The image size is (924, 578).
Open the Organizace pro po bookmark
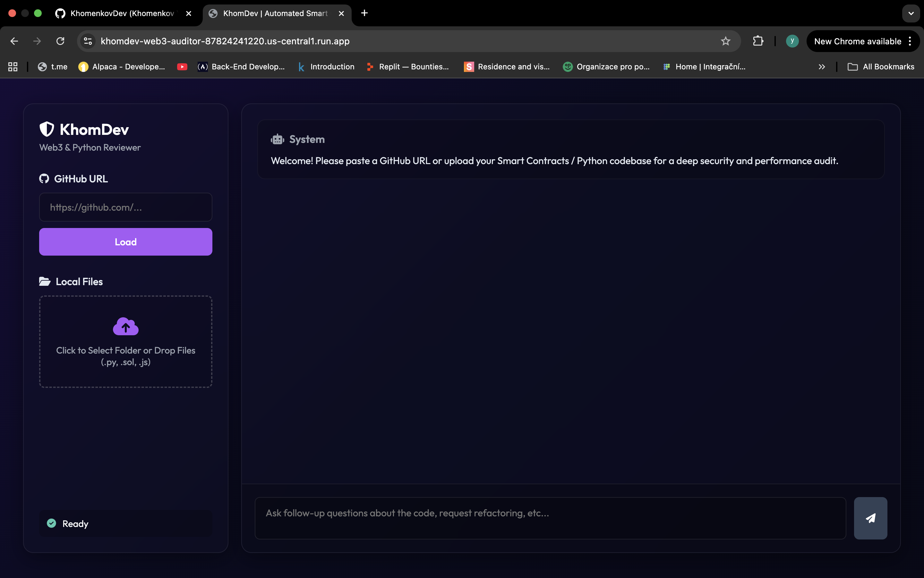coord(606,66)
